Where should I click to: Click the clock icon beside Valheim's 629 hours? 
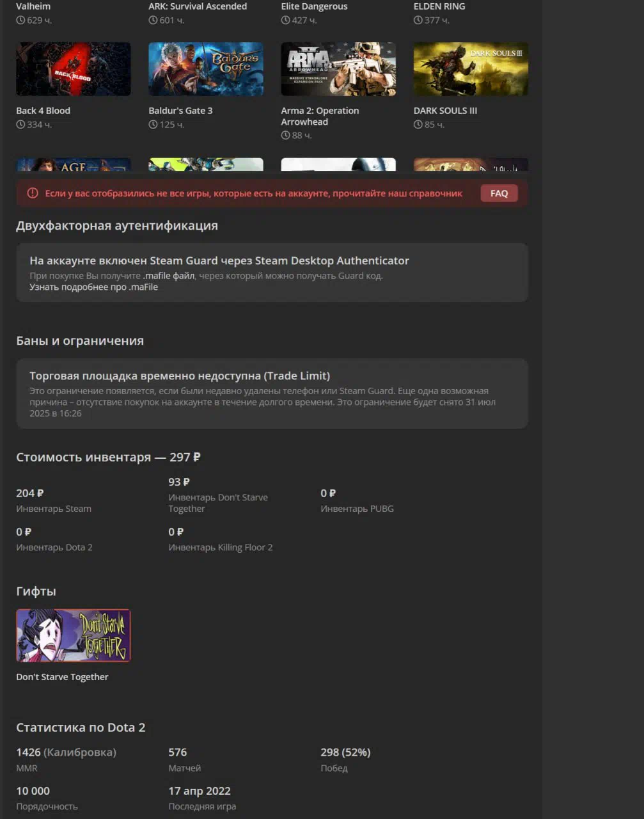(20, 20)
